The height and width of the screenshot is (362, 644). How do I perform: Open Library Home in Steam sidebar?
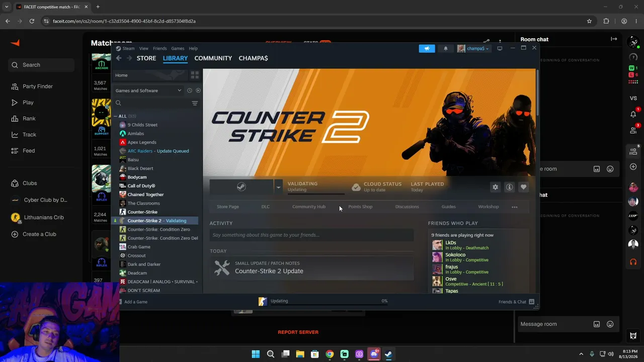pyautogui.click(x=149, y=75)
